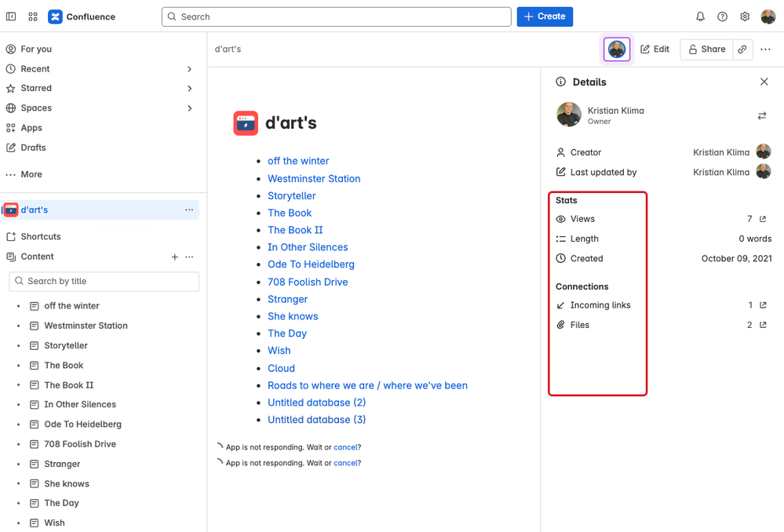
Task: Open 'Westminster Station' link in page
Action: point(314,178)
